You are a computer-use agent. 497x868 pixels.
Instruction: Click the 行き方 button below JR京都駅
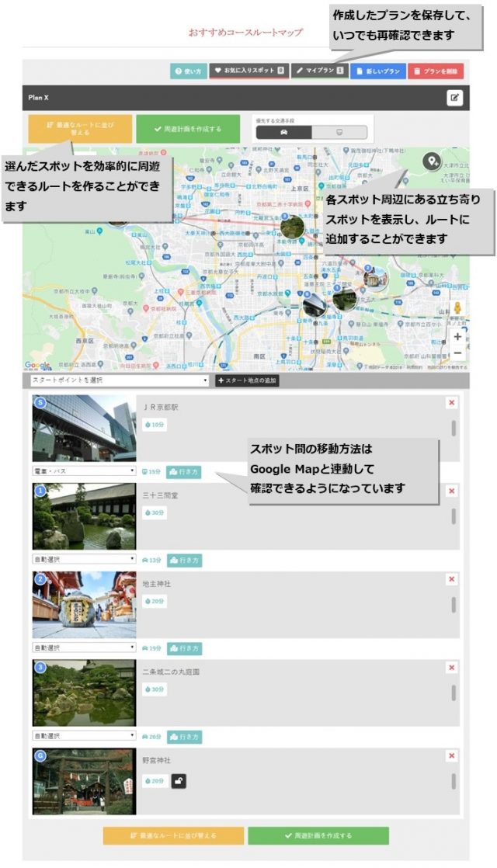point(183,471)
